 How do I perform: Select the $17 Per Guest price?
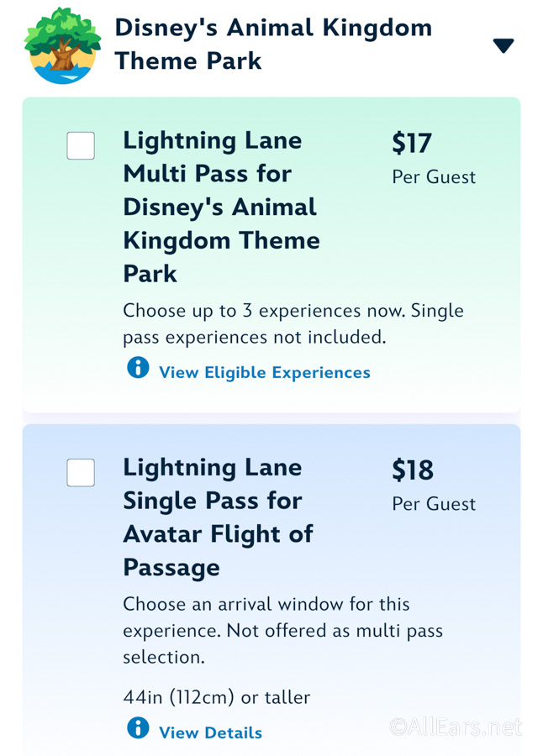434,157
